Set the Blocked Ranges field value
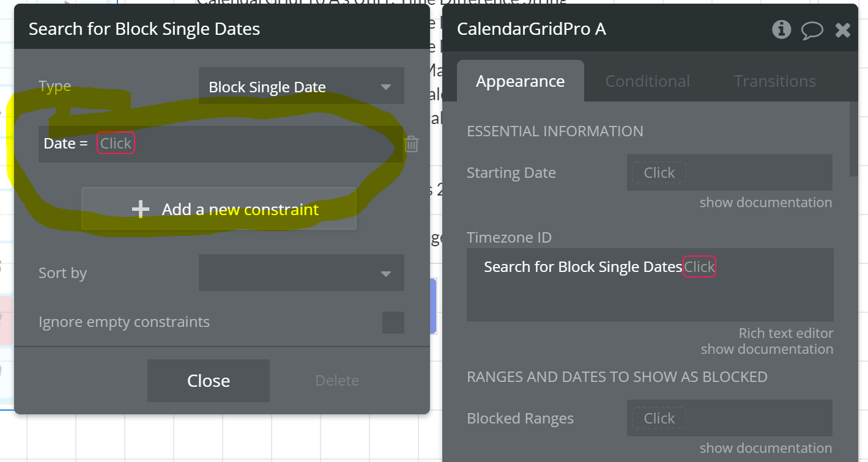This screenshot has width=868, height=462. pyautogui.click(x=659, y=419)
